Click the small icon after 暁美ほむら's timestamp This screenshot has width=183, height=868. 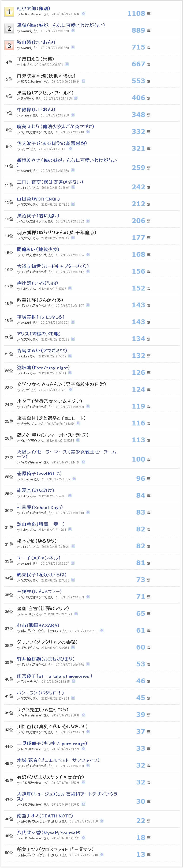(88, 132)
